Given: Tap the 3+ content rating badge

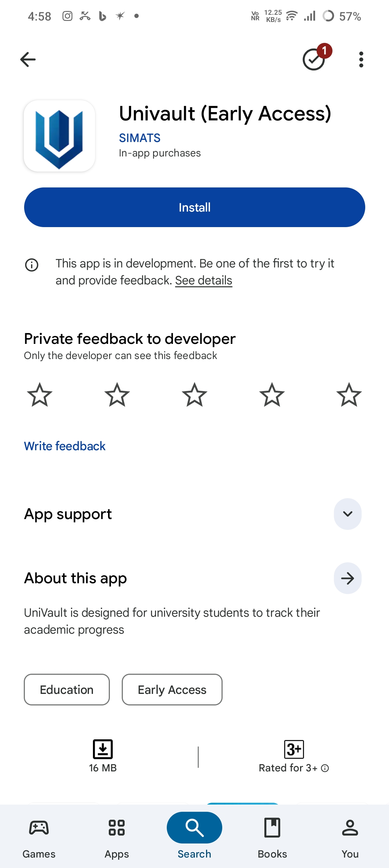Looking at the screenshot, I should point(294,749).
